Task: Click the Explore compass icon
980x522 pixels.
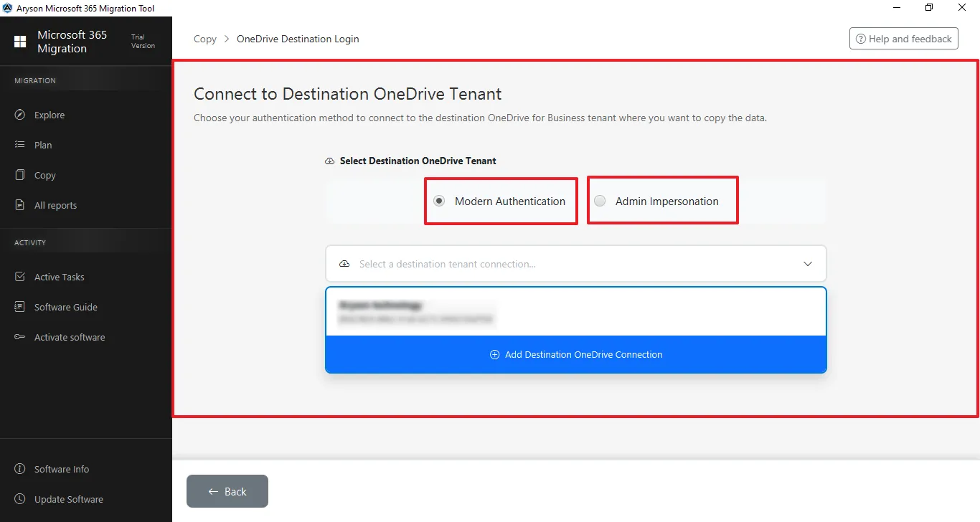Action: pyautogui.click(x=20, y=115)
